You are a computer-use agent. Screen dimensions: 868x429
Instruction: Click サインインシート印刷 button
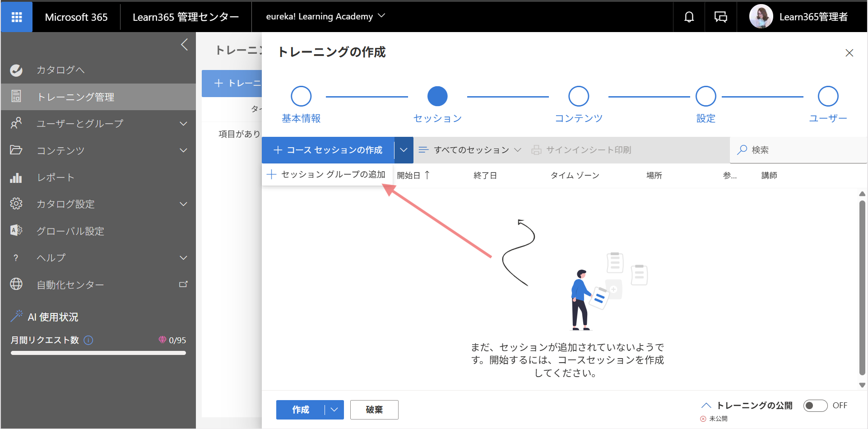tap(581, 150)
